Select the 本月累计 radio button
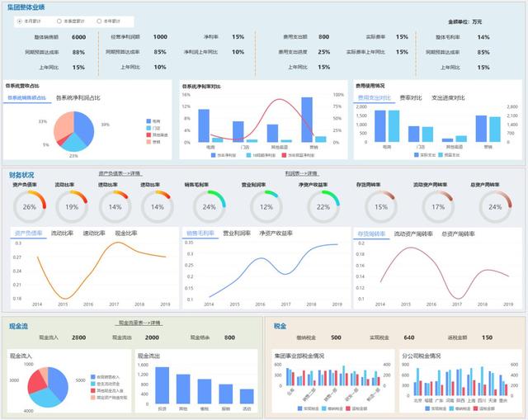 click(x=20, y=21)
